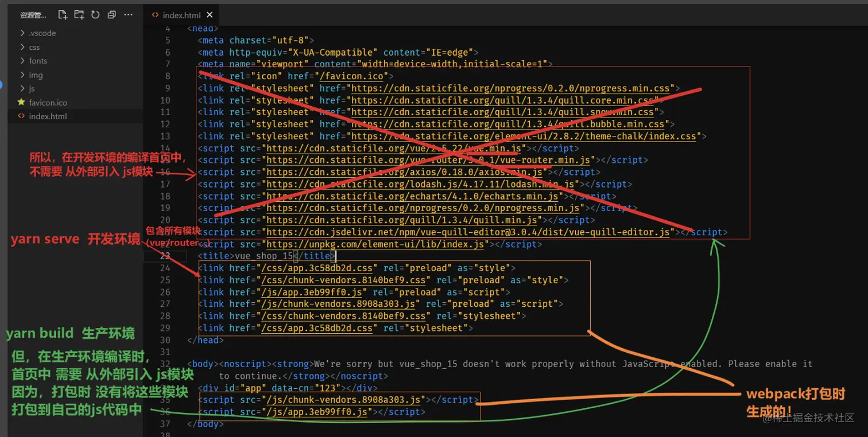
Task: Click the closing </head> tag
Action: tap(205, 340)
